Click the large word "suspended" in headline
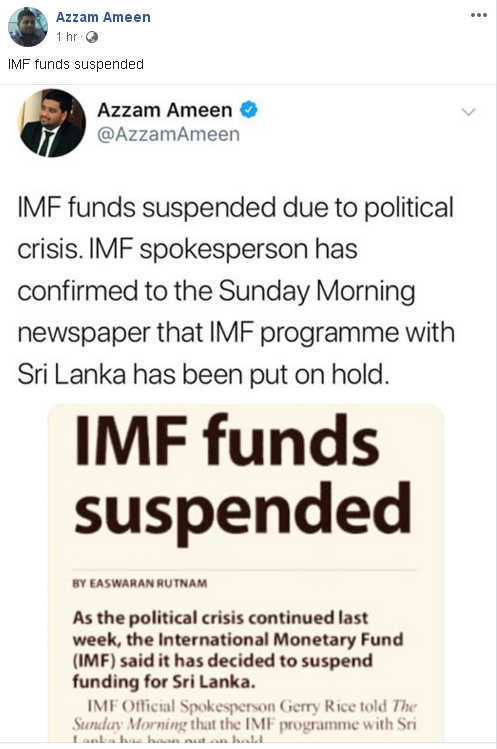 tap(243, 512)
